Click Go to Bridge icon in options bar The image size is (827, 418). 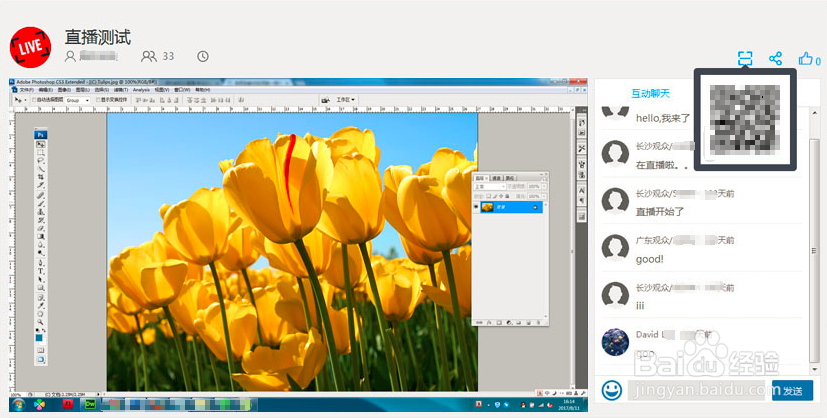[325, 100]
